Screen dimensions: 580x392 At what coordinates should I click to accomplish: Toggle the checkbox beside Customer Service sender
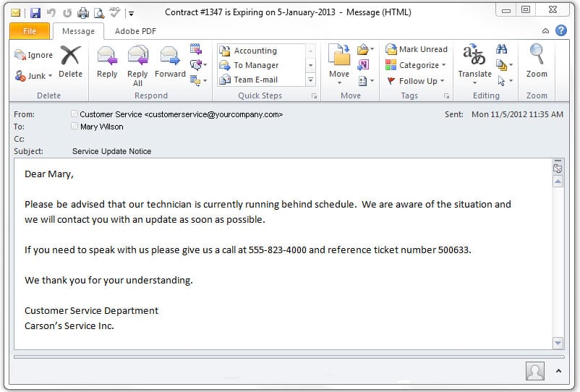coord(74,114)
